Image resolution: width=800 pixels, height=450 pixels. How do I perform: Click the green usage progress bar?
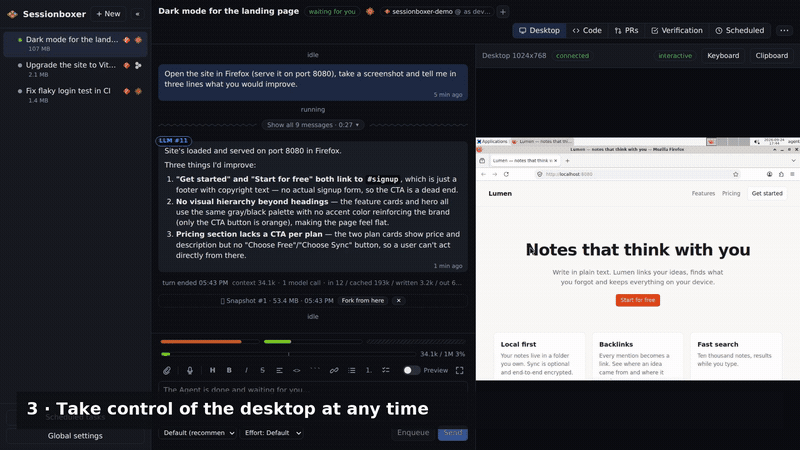pyautogui.click(x=313, y=341)
